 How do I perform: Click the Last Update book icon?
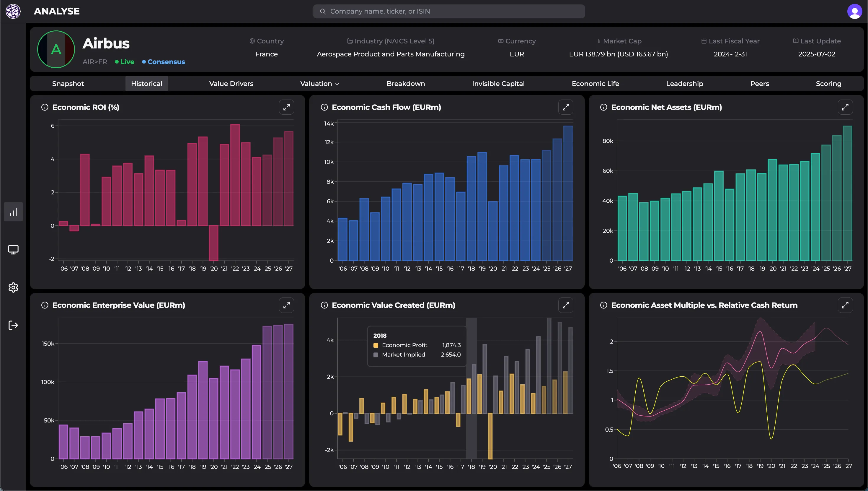pos(796,41)
